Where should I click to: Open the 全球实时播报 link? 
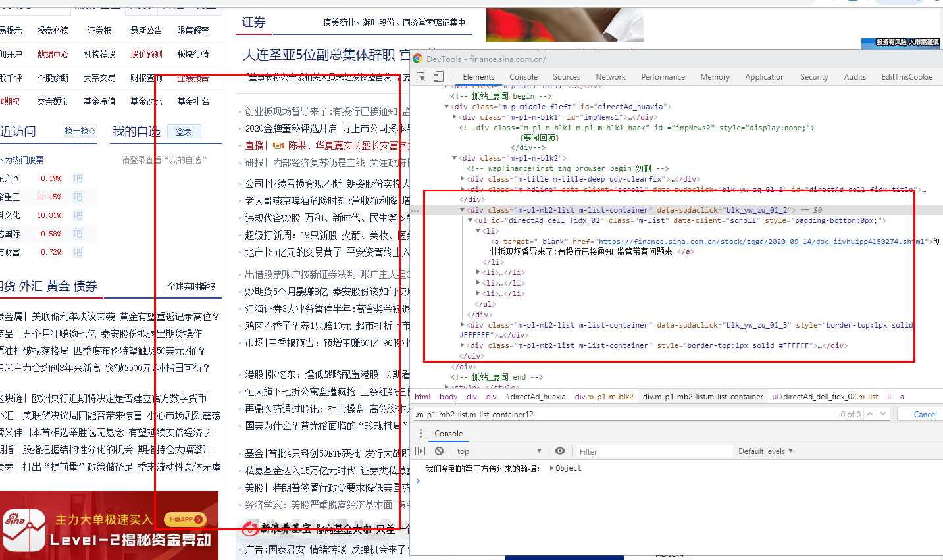191,287
